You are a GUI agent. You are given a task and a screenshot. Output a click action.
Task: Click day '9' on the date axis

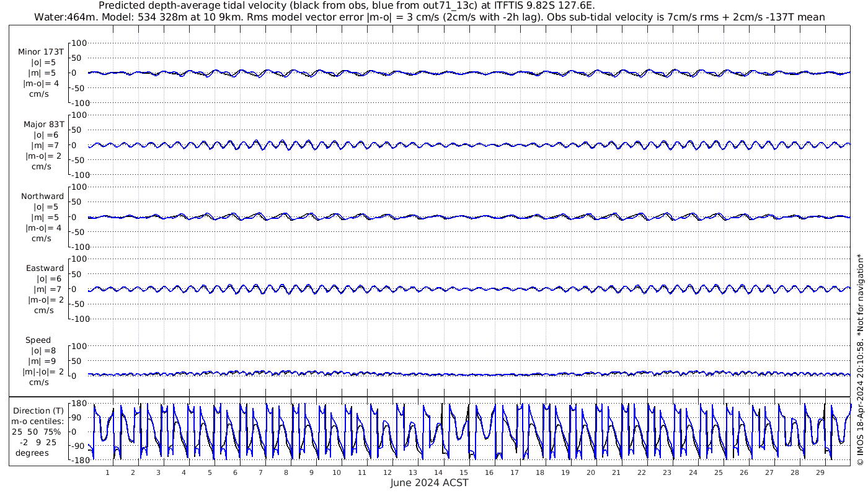point(311,472)
